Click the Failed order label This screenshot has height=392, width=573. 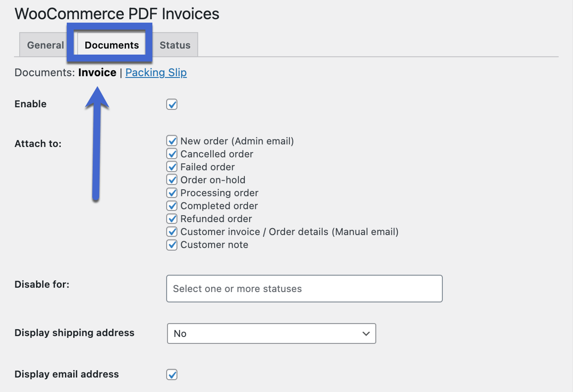[x=207, y=167]
